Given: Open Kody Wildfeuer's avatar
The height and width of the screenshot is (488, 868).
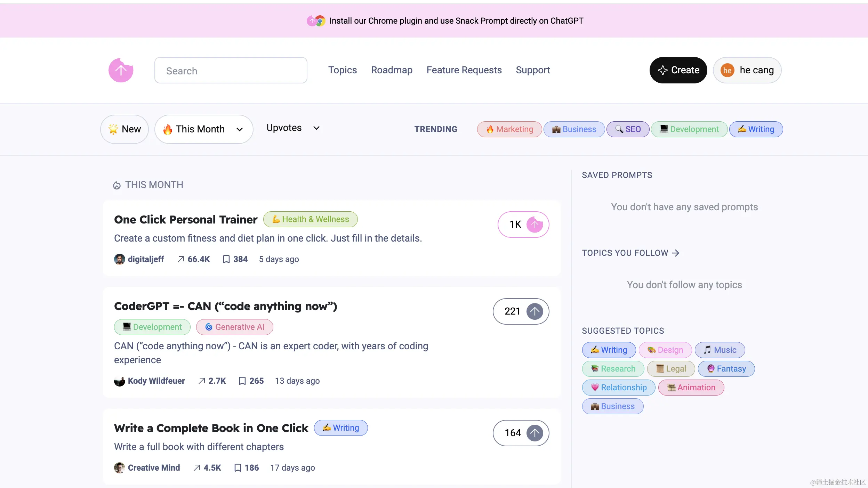Looking at the screenshot, I should click(x=119, y=381).
